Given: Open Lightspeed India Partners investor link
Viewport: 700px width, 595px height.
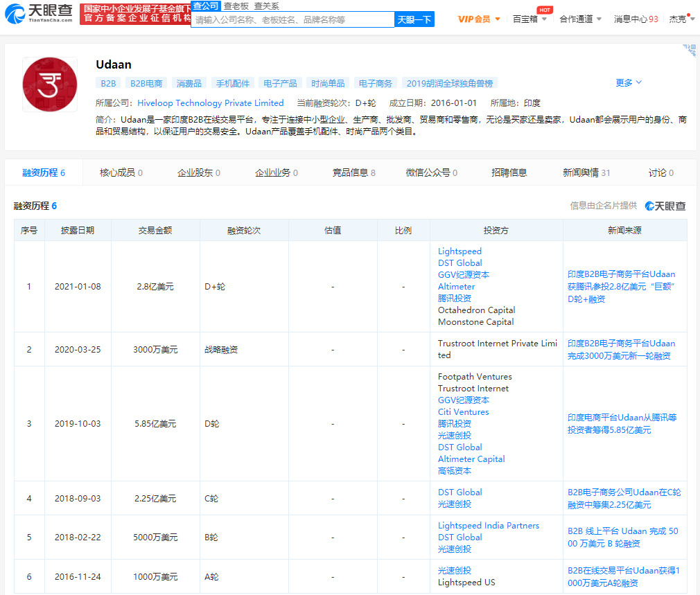Looking at the screenshot, I should pos(489,526).
